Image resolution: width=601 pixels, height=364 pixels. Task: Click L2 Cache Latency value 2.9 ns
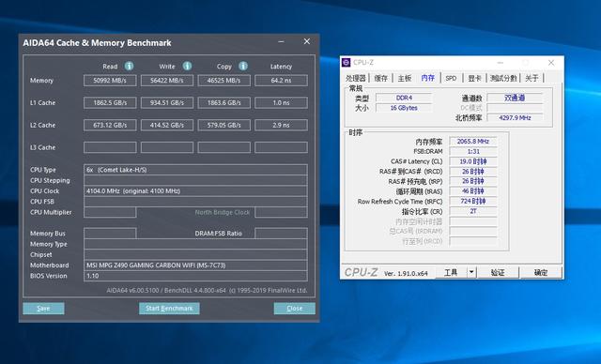click(281, 125)
